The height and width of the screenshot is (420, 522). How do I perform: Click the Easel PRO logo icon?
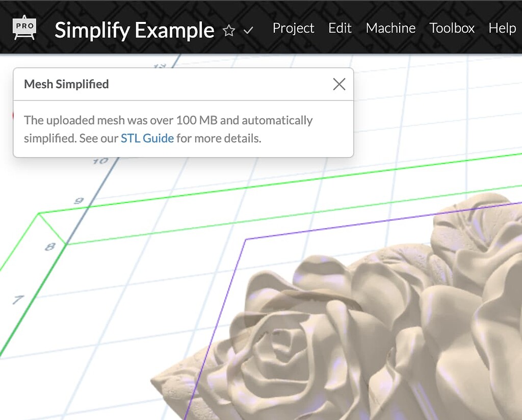coord(24,28)
